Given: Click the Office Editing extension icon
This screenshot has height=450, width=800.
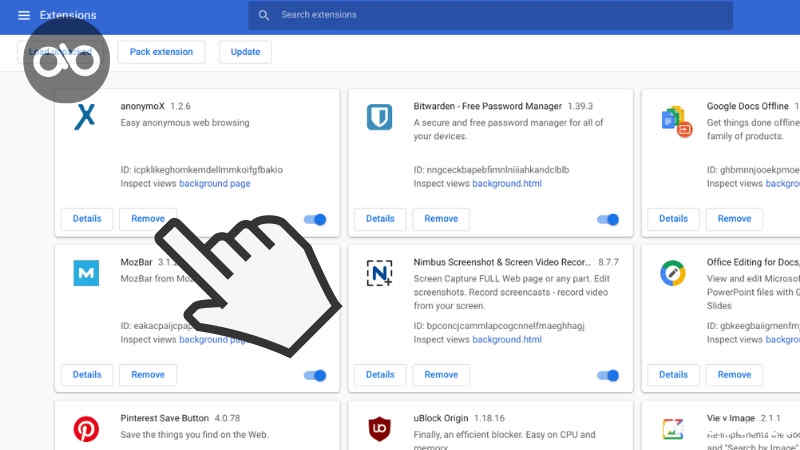Looking at the screenshot, I should click(x=672, y=273).
